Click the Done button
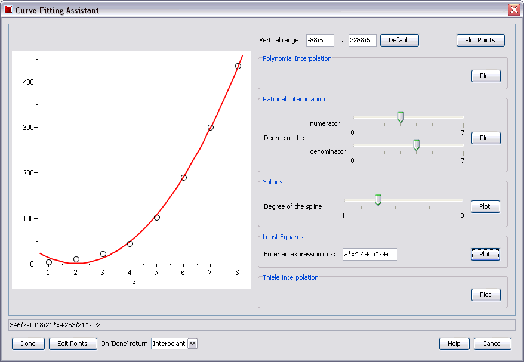The height and width of the screenshot is (362, 524). tap(28, 344)
